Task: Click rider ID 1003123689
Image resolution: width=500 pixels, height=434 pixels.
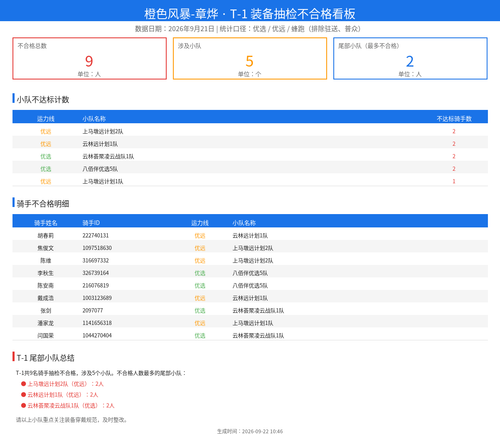Action: click(x=97, y=298)
